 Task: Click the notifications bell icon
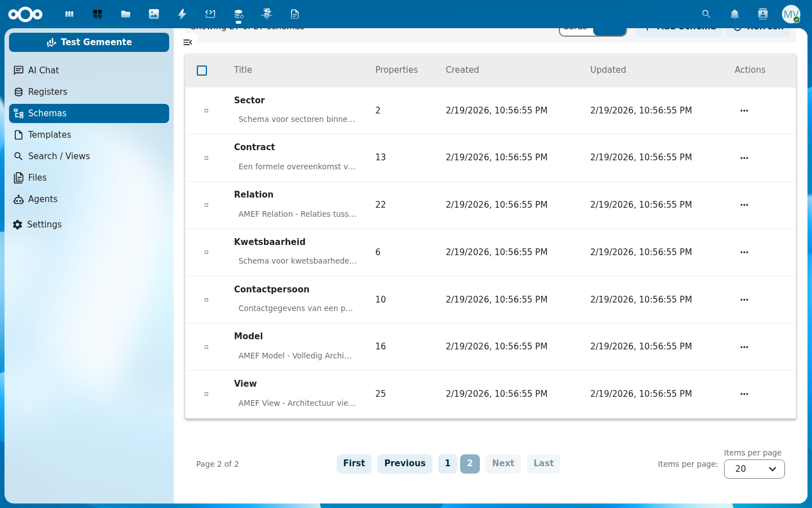[x=734, y=14]
